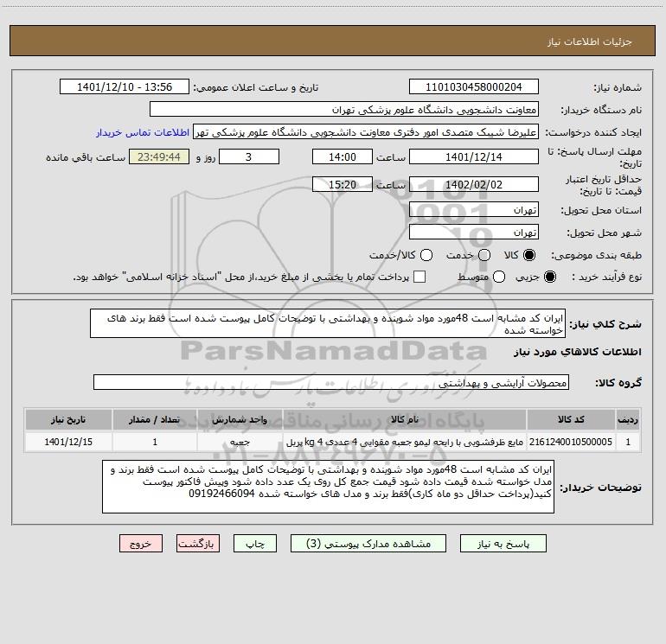This screenshot has height=644, width=666.
Task: Click the unit cell جعبه
Action: pos(240,442)
